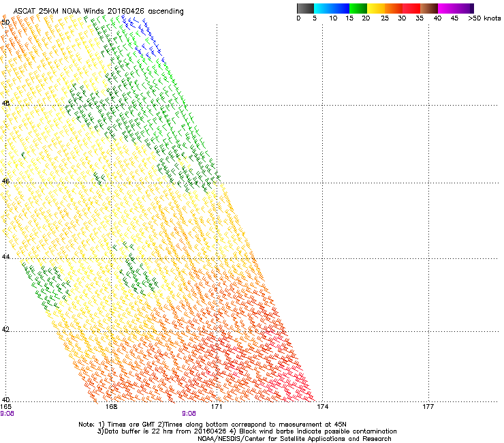Image resolution: width=504 pixels, height=443 pixels.
Task: Click the purple '9:08' time under longitude 165
Action: 7,414
